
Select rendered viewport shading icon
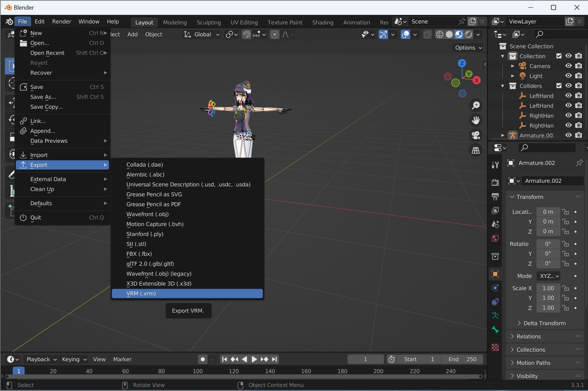pyautogui.click(x=468, y=34)
